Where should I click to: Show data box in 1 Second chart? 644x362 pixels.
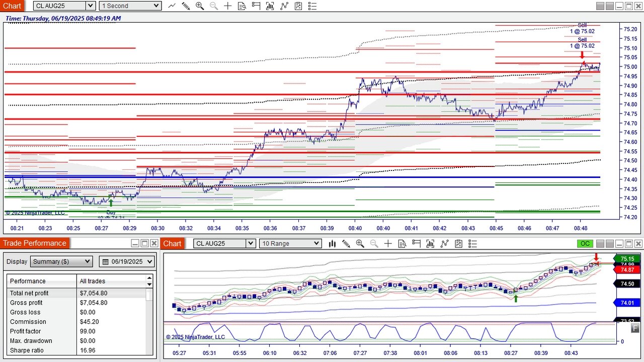coord(242,6)
